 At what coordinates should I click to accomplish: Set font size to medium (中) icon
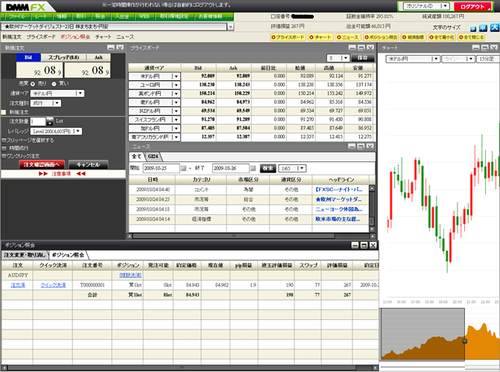pyautogui.click(x=483, y=28)
